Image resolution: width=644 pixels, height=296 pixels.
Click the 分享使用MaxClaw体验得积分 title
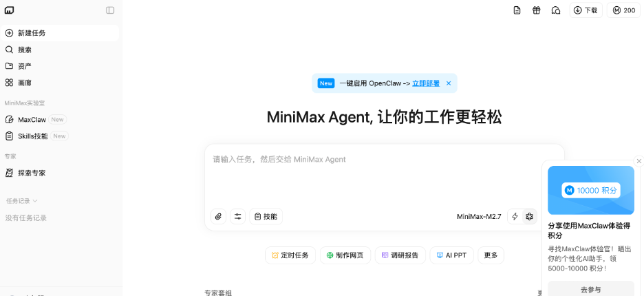(590, 231)
